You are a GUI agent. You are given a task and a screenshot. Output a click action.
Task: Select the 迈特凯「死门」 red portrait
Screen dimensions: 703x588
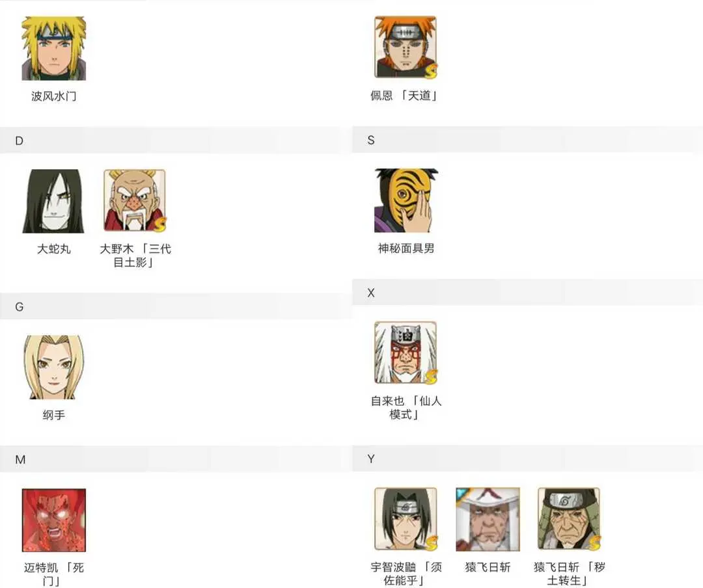[54, 520]
